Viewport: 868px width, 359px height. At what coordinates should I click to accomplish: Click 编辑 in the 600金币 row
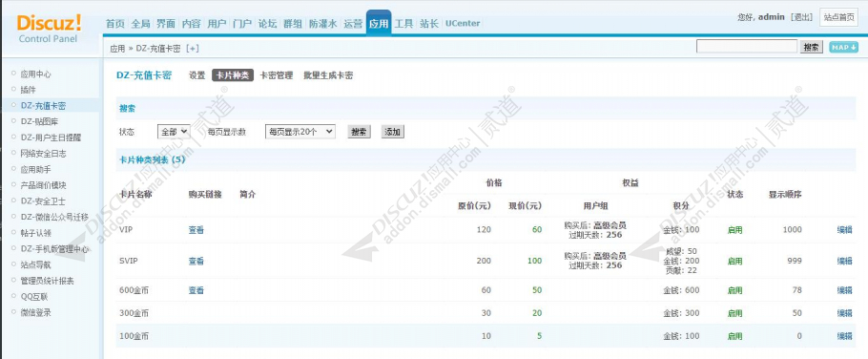click(844, 290)
